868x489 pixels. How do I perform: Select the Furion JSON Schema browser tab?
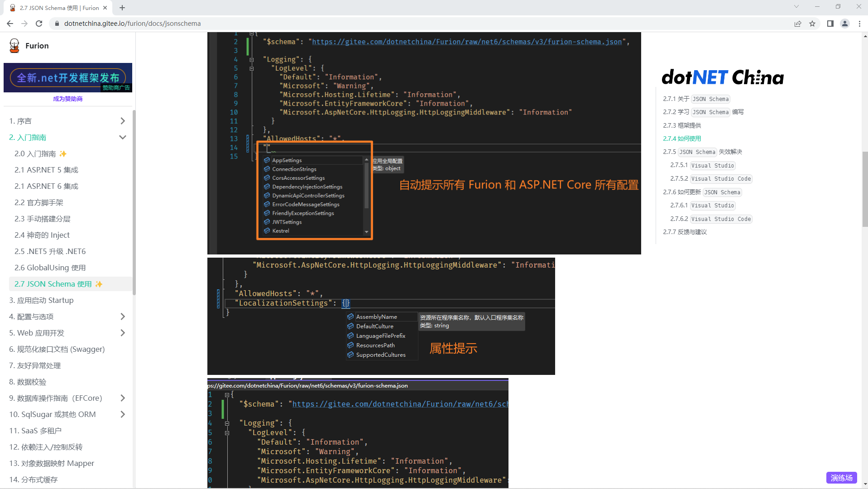coord(59,8)
